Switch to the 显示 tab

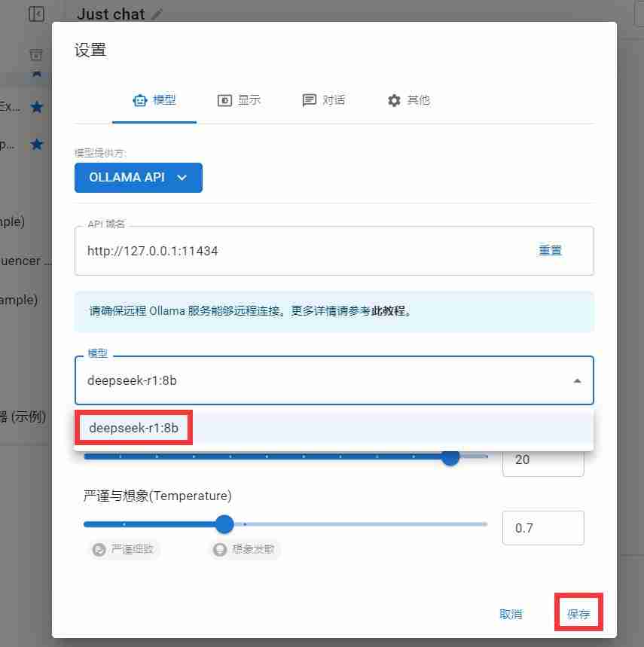tap(239, 99)
